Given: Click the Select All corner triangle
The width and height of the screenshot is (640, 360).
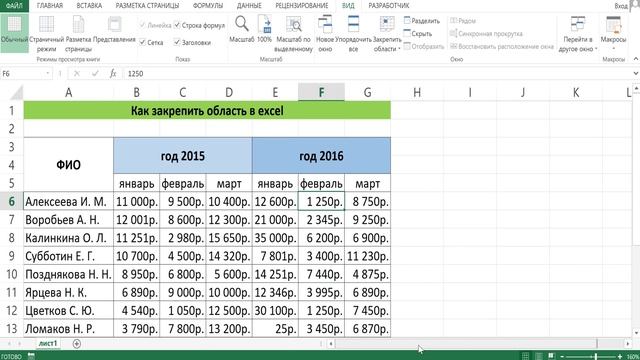Looking at the screenshot, I should 16,93.
